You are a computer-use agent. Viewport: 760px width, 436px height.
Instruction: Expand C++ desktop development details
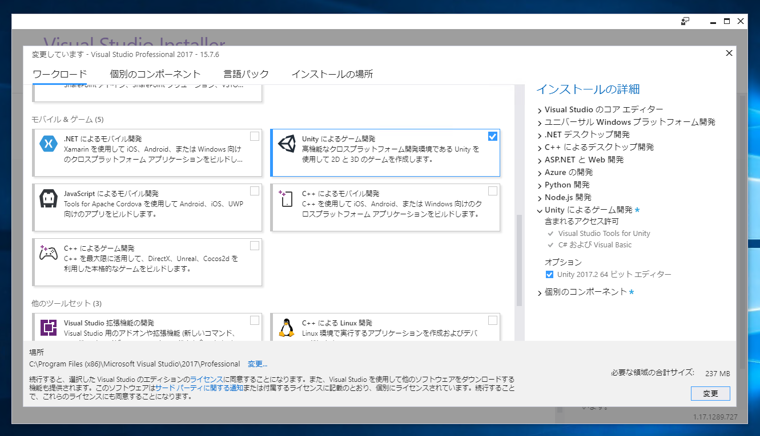pos(539,148)
